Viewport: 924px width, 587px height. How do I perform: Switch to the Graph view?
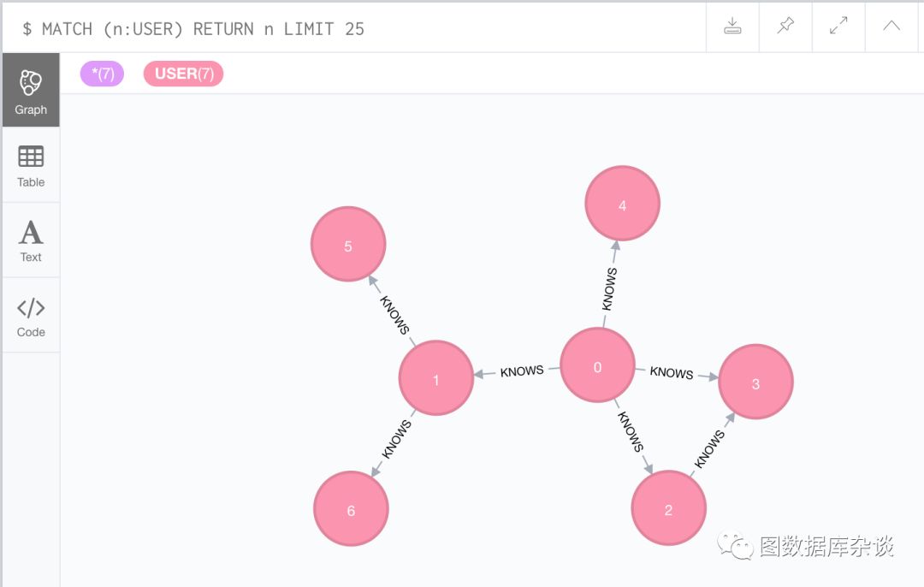click(31, 91)
